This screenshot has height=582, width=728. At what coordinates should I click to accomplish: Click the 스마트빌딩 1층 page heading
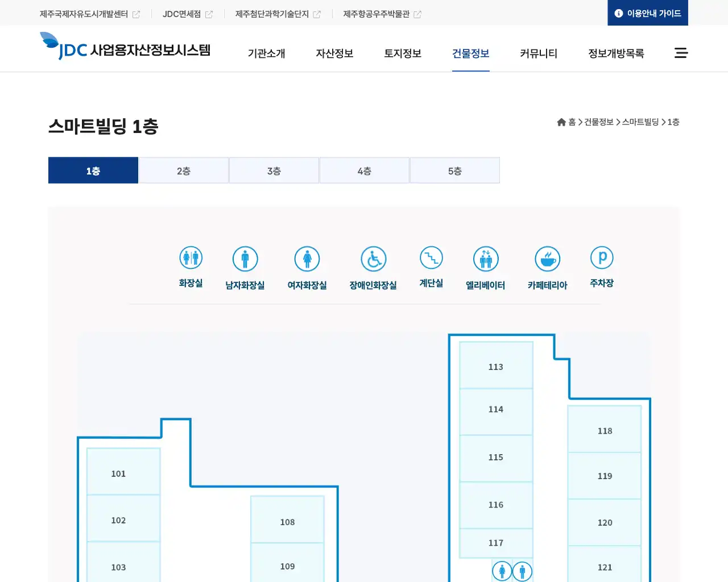tap(103, 126)
